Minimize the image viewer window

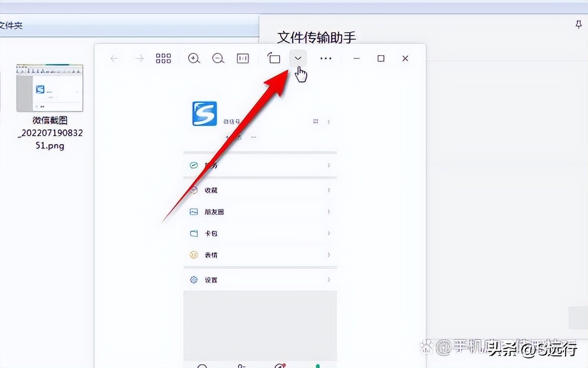[356, 58]
